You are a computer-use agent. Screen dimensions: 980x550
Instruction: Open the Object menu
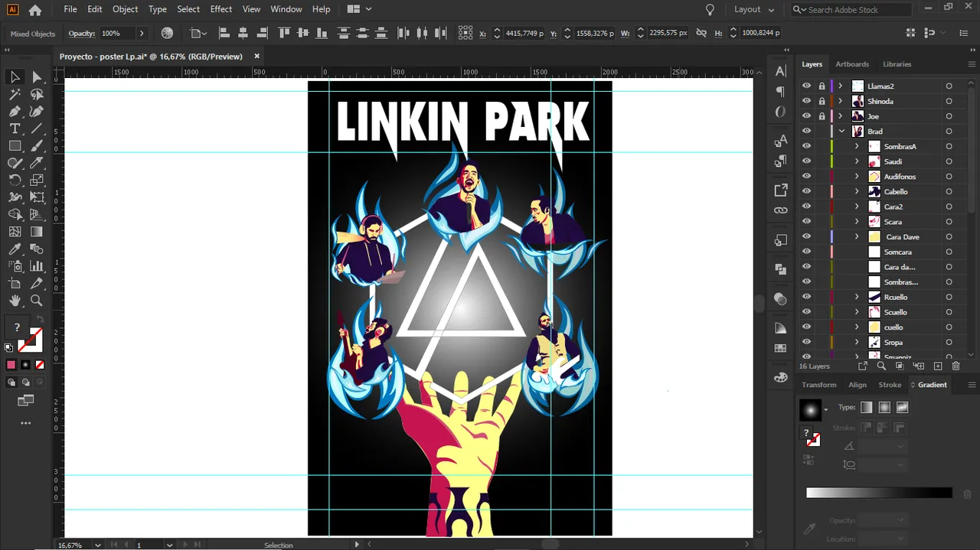coord(125,9)
